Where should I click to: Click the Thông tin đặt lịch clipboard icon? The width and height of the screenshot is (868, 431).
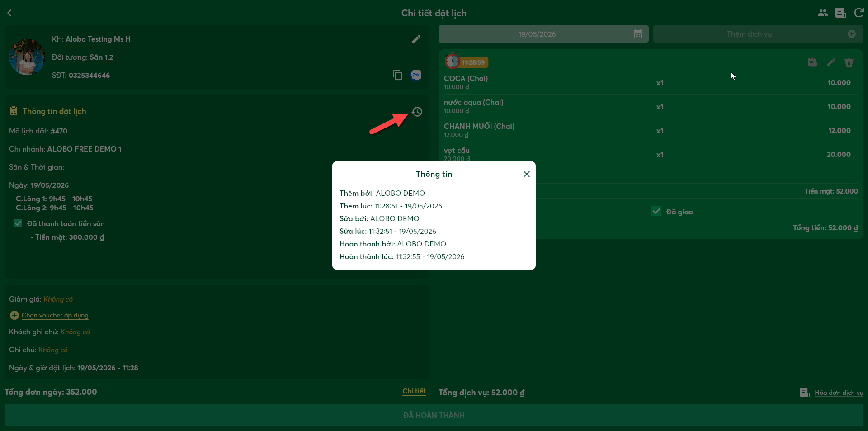14,111
